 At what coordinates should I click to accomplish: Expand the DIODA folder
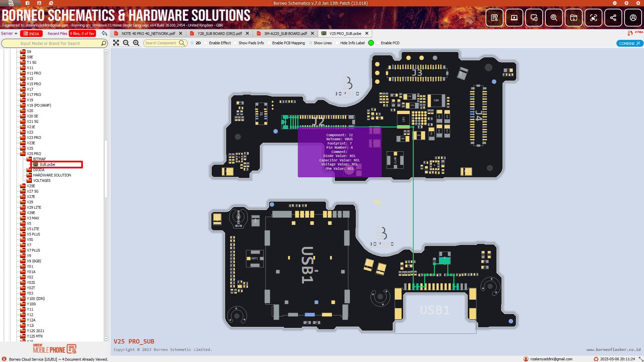[29, 170]
